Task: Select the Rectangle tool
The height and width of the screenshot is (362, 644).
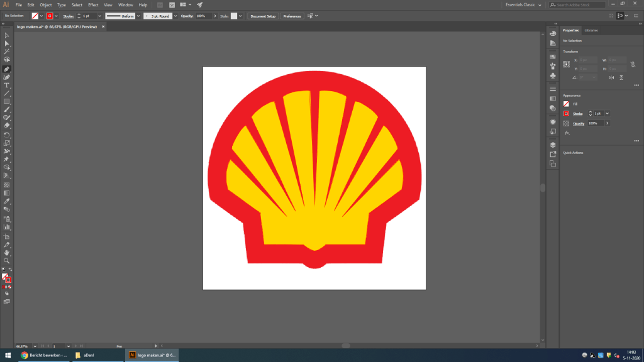Action: click(7, 101)
